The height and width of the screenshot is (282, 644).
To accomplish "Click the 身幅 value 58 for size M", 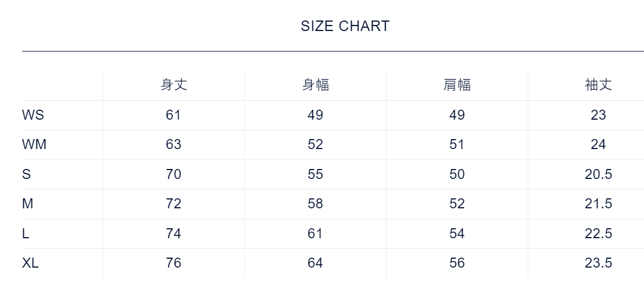I will coord(315,204).
